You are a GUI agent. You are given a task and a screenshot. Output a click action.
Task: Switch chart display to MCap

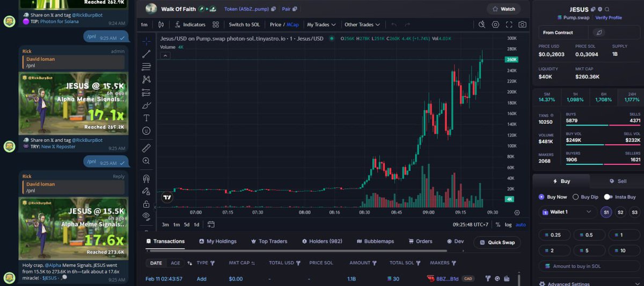(x=292, y=25)
